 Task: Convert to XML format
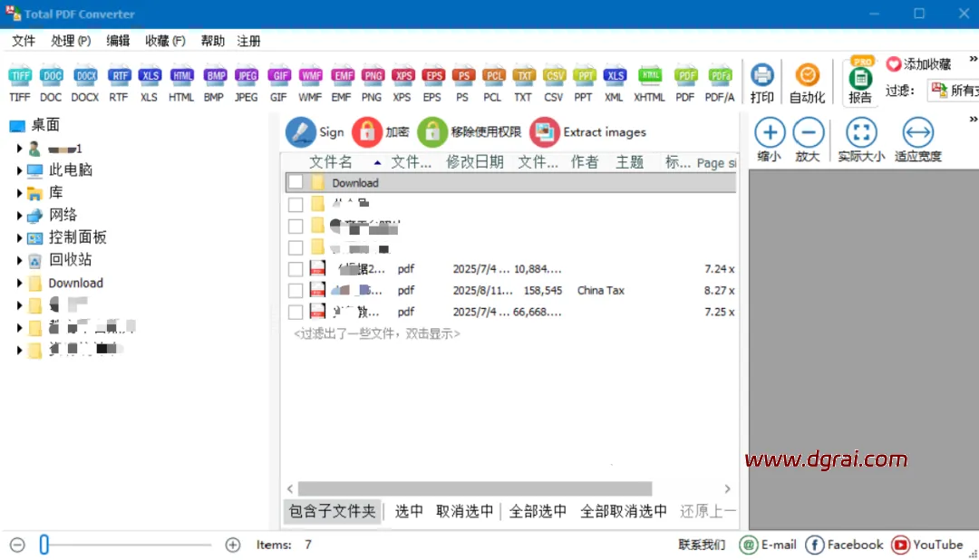pyautogui.click(x=615, y=83)
